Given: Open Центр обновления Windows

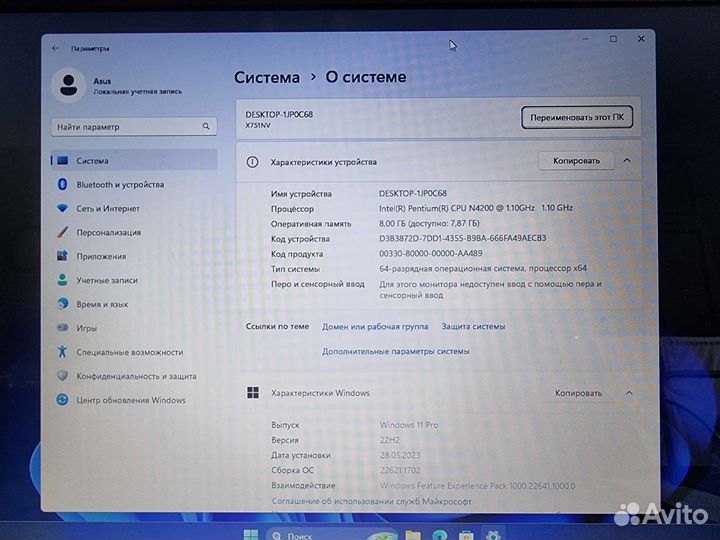Looking at the screenshot, I should (x=134, y=399).
